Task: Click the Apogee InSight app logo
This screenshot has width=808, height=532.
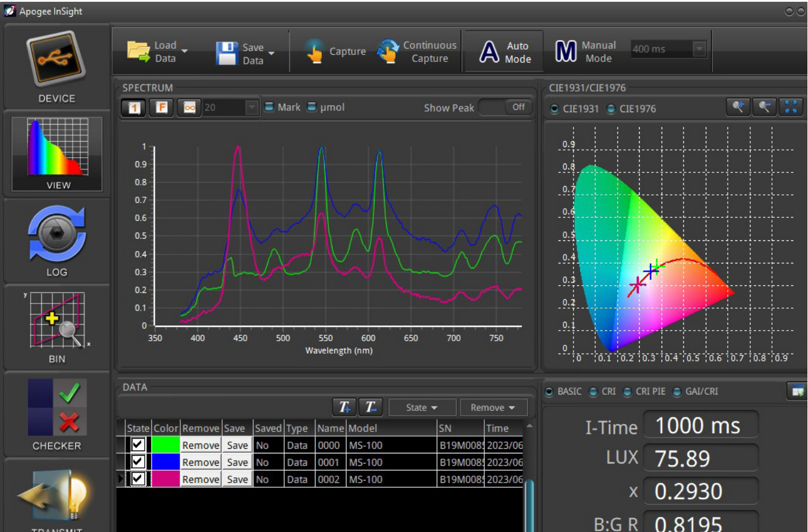Action: [x=10, y=11]
